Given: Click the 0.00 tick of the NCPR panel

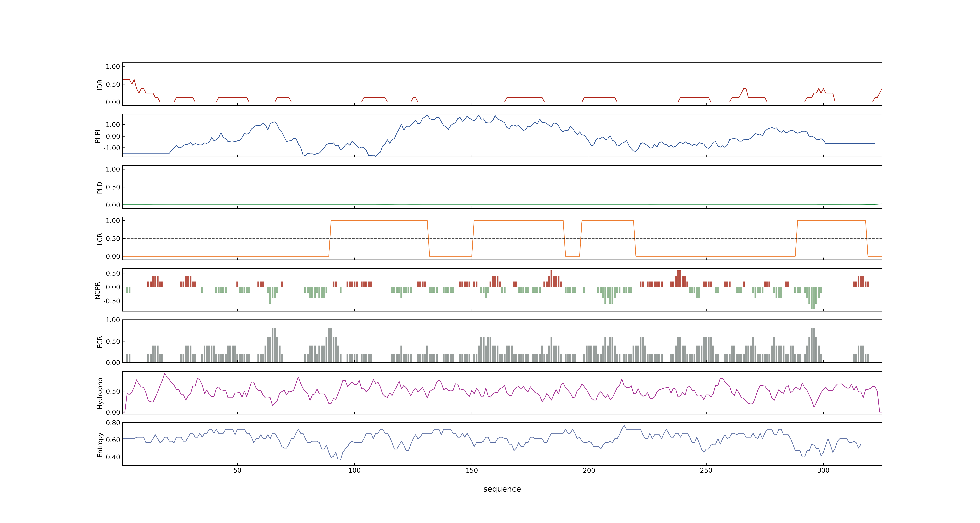Looking at the screenshot, I should pyautogui.click(x=113, y=287).
